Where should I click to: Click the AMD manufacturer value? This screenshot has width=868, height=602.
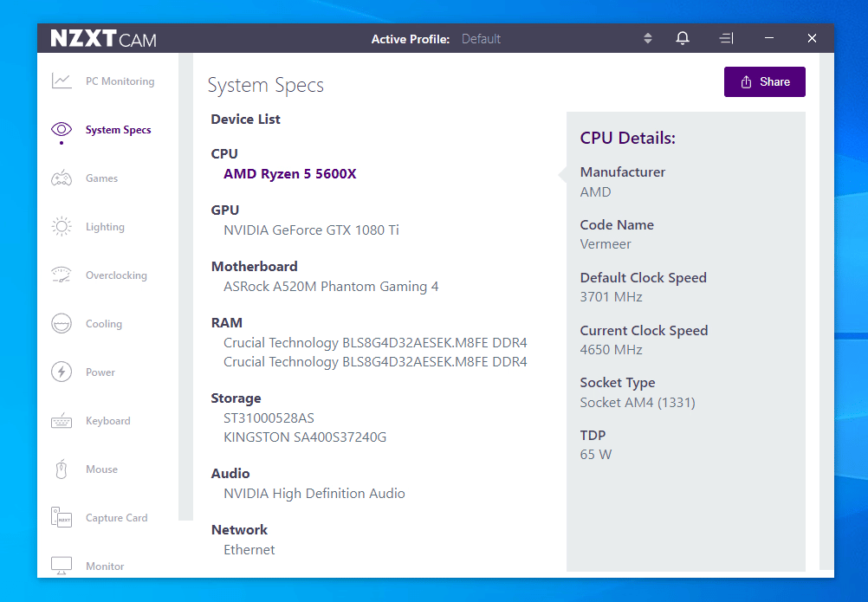tap(596, 192)
